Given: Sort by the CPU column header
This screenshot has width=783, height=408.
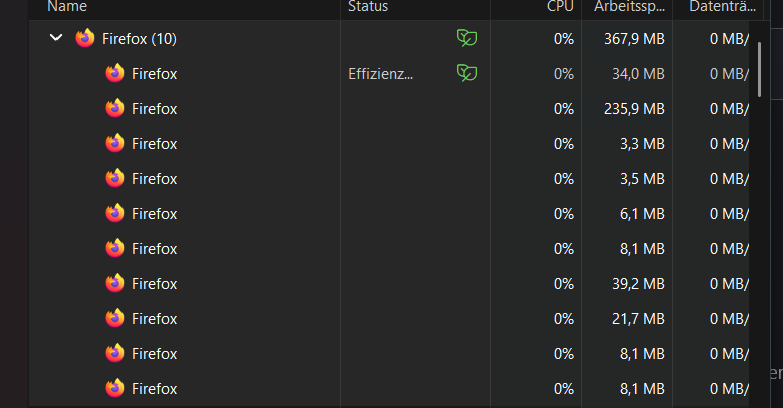Looking at the screenshot, I should (x=560, y=7).
